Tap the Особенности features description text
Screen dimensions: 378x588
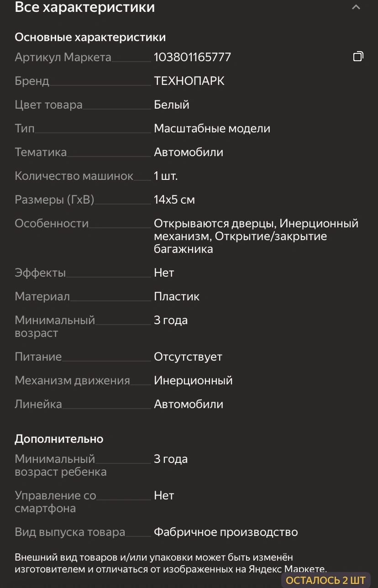pyautogui.click(x=256, y=236)
